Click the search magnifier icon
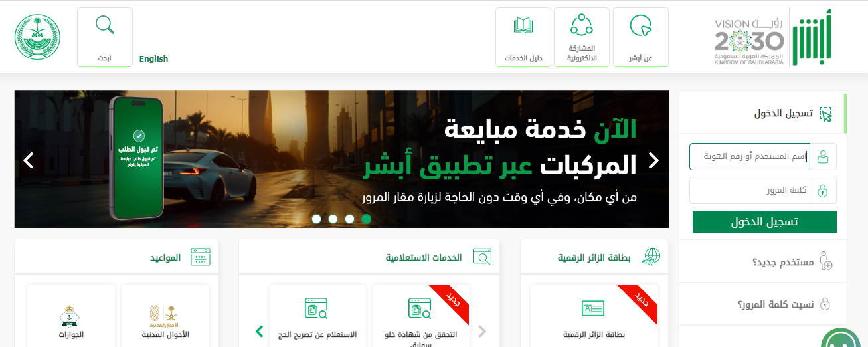This screenshot has width=868, height=347. pos(105,25)
